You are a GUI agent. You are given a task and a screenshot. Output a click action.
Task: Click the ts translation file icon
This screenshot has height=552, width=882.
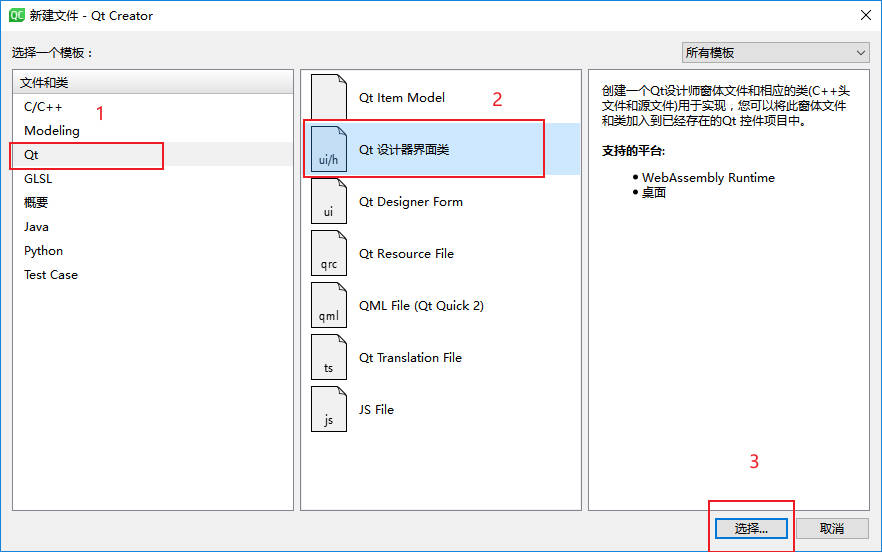pyautogui.click(x=328, y=357)
